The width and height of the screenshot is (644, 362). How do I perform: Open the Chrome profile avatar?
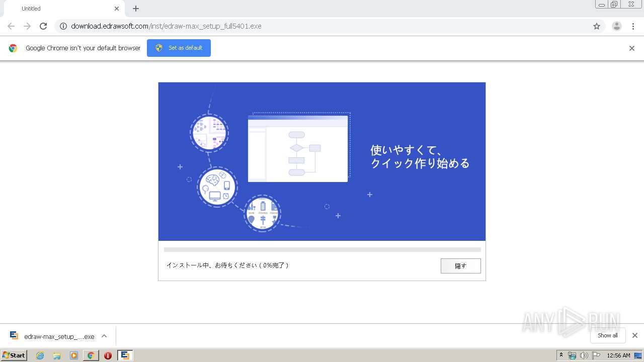pyautogui.click(x=617, y=26)
